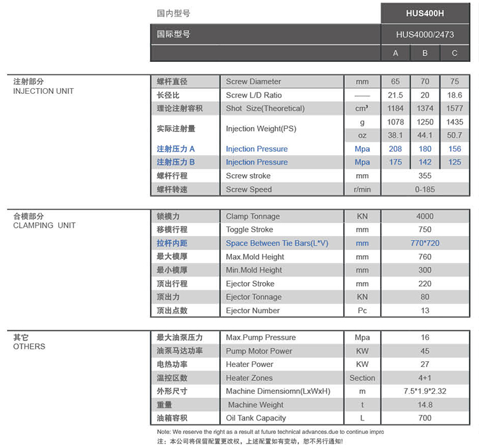Click the ejector number value 13
The image size is (479, 448).
coord(425,311)
